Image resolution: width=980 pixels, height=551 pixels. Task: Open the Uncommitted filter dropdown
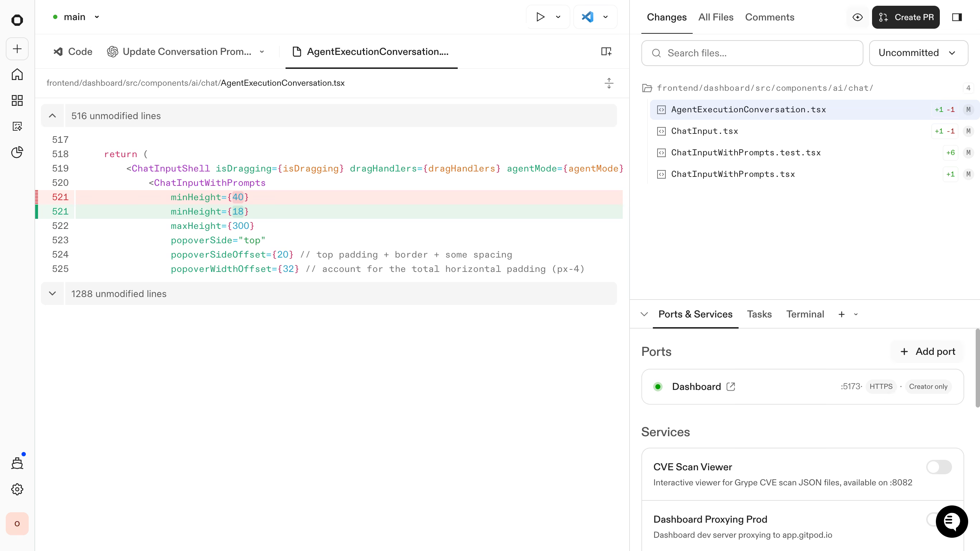(918, 53)
